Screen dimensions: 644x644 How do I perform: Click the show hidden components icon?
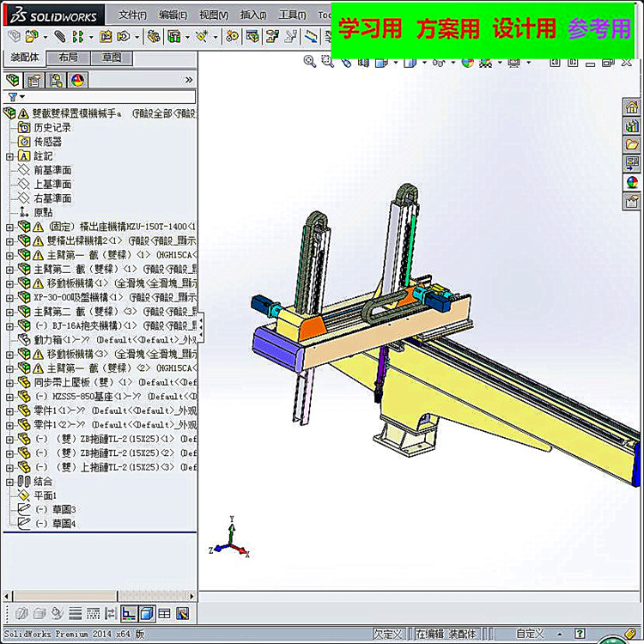point(154,37)
